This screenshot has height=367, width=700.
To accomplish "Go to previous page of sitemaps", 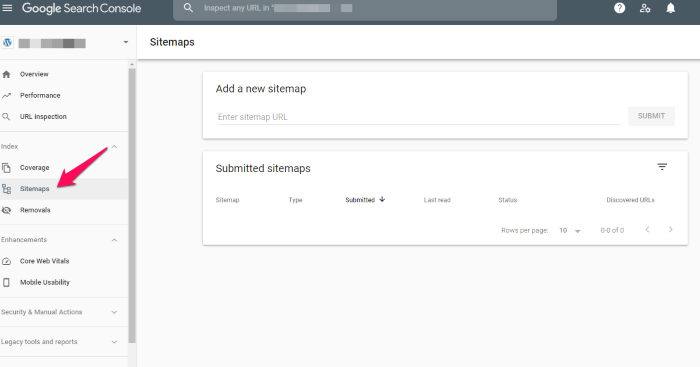I will click(647, 229).
